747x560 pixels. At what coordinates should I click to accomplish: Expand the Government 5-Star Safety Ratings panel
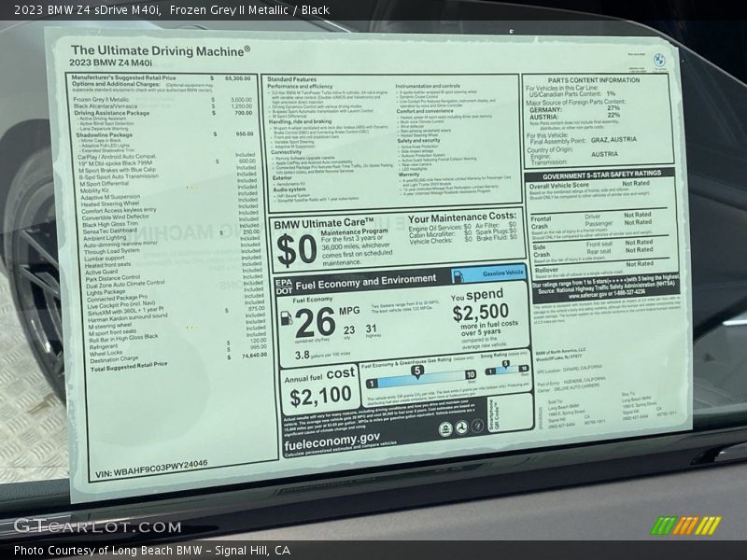[x=603, y=175]
